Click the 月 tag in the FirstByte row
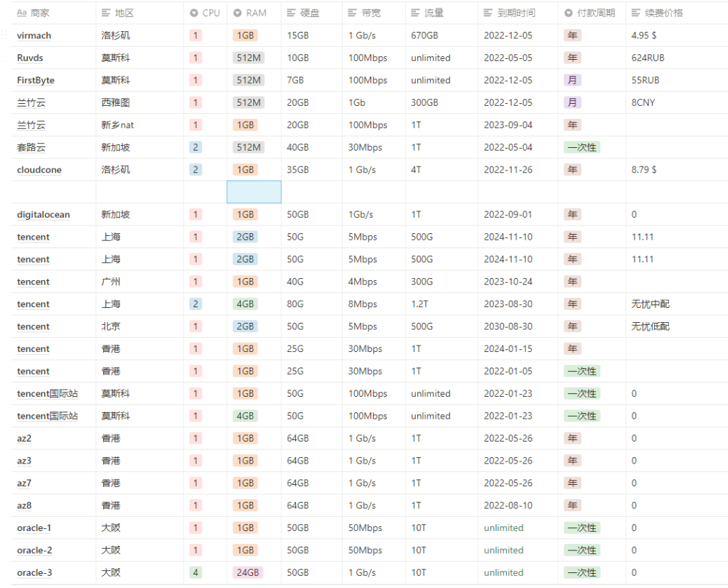Screen dimensions: 728x588 click(x=572, y=80)
